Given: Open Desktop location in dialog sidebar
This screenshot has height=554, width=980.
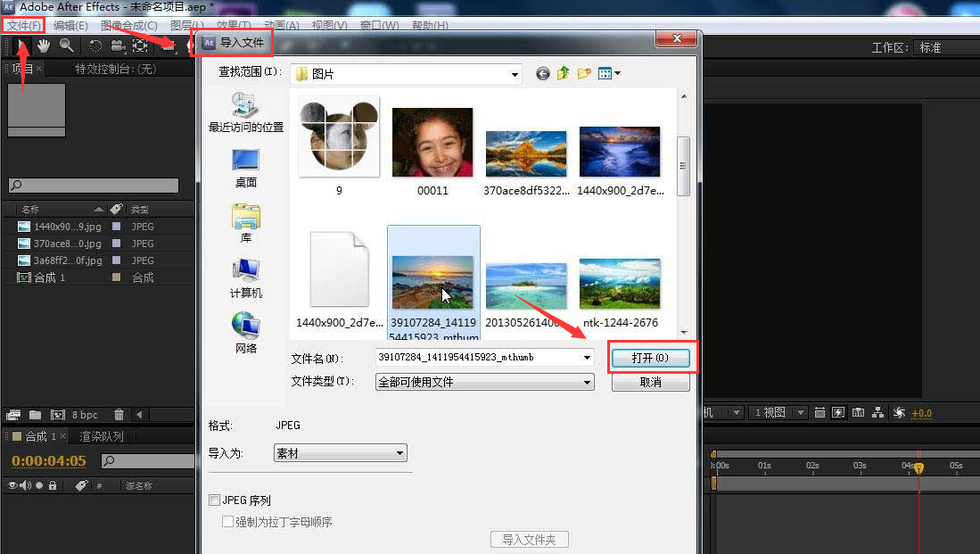Looking at the screenshot, I should tap(245, 169).
